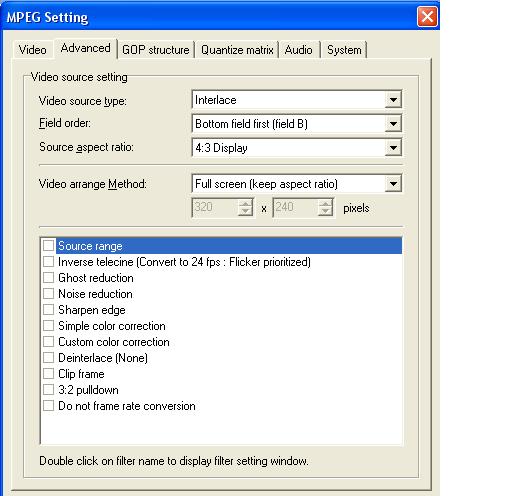Image resolution: width=512 pixels, height=496 pixels.
Task: Open the Field order dropdown arrow
Action: click(393, 124)
